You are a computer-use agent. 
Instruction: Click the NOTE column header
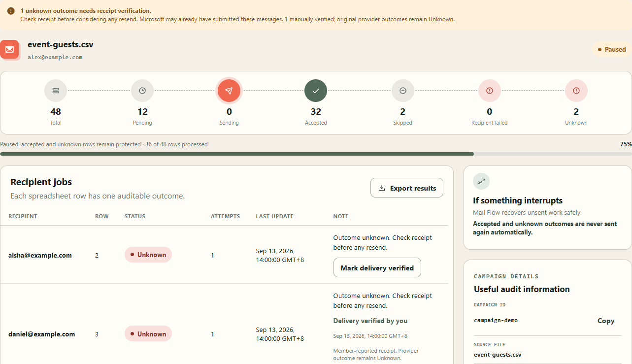point(341,216)
